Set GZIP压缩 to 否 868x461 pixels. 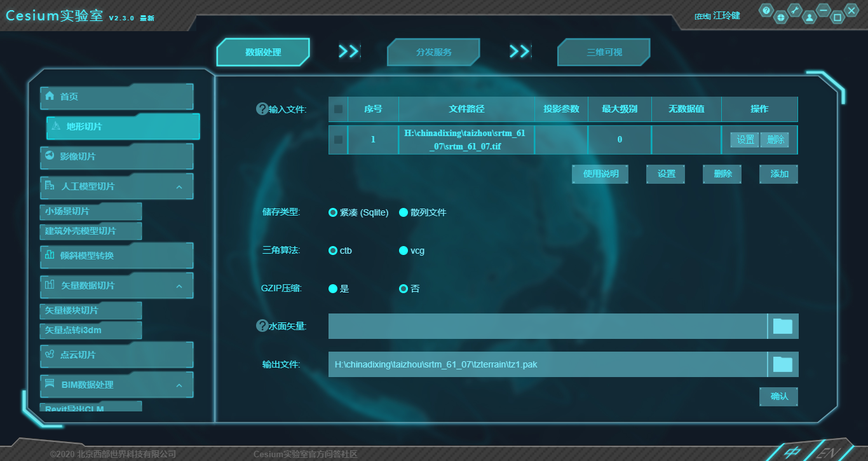point(403,289)
